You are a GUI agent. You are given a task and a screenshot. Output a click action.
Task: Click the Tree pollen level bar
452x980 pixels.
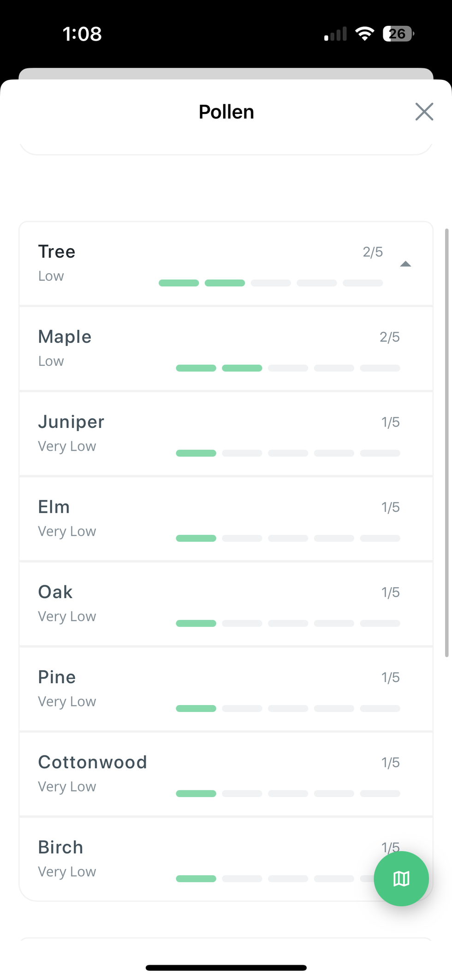(x=271, y=283)
